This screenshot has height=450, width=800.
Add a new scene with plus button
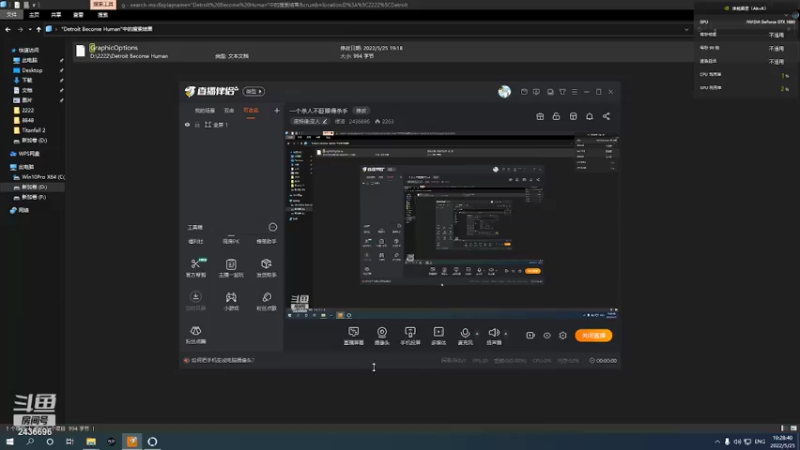pyautogui.click(x=277, y=110)
